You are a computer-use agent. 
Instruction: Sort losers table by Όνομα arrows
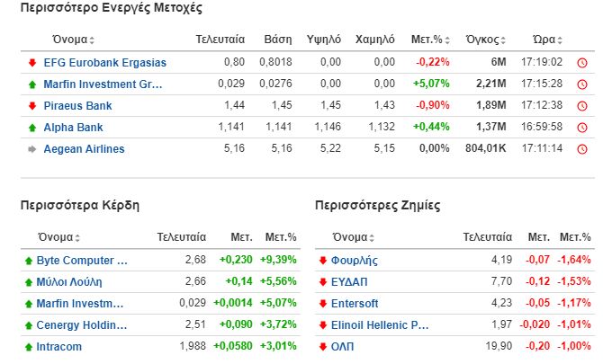click(x=372, y=238)
